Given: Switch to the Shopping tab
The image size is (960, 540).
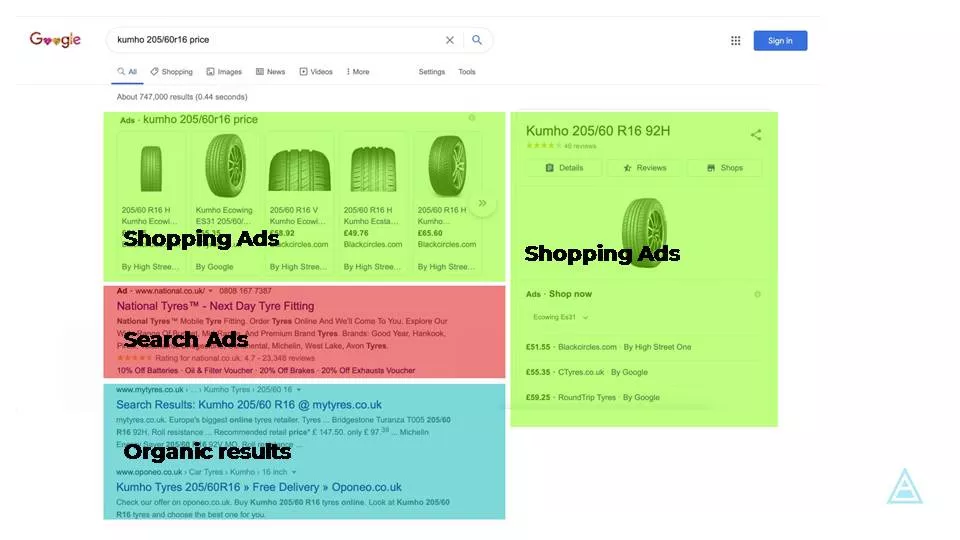Looking at the screenshot, I should pyautogui.click(x=171, y=72).
